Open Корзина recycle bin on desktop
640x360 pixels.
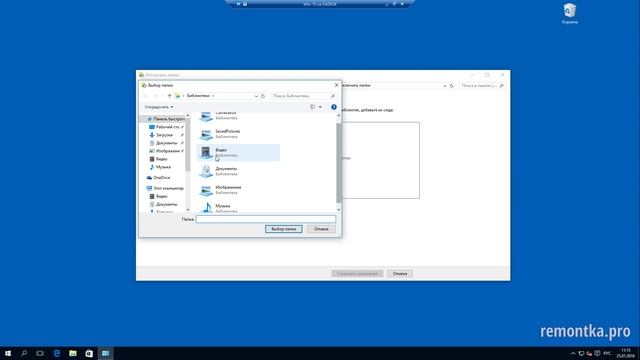tap(569, 13)
